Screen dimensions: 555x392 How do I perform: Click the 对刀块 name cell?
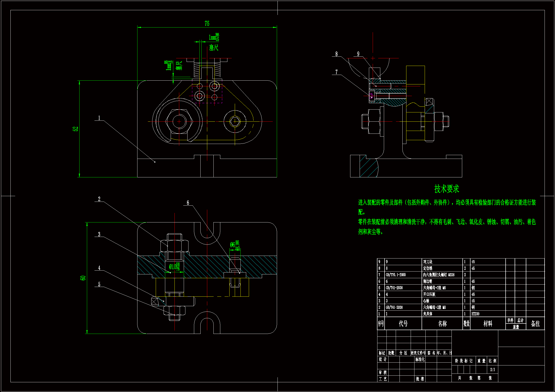pos(428,262)
